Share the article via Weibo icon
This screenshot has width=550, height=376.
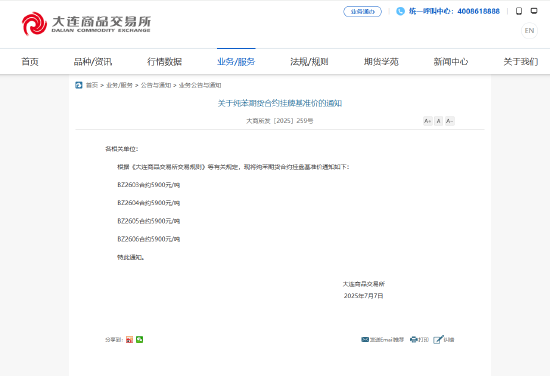[x=129, y=340]
